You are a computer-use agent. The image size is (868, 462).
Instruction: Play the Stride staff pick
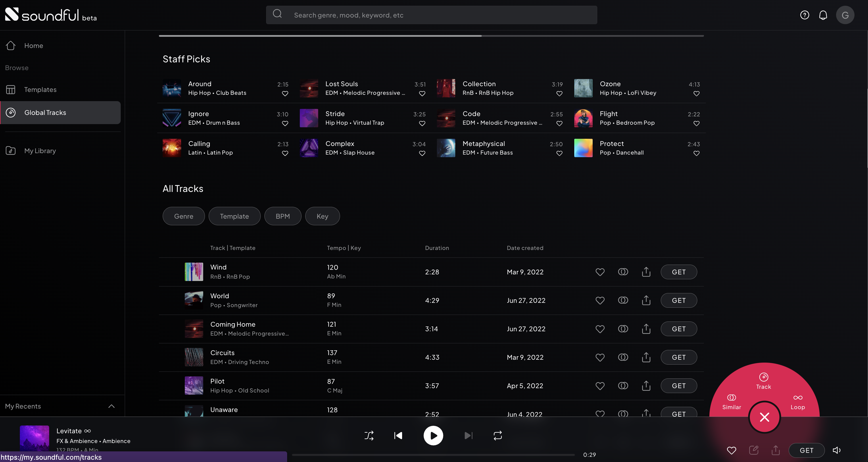(309, 118)
